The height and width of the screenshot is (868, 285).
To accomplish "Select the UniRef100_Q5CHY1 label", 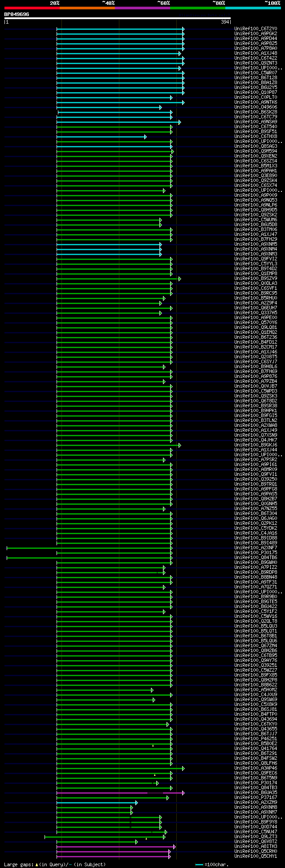I will [256, 856].
